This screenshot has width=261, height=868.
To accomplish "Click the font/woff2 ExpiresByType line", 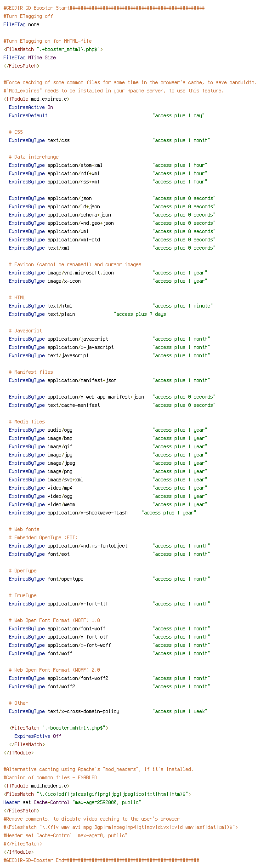I will [109, 686].
